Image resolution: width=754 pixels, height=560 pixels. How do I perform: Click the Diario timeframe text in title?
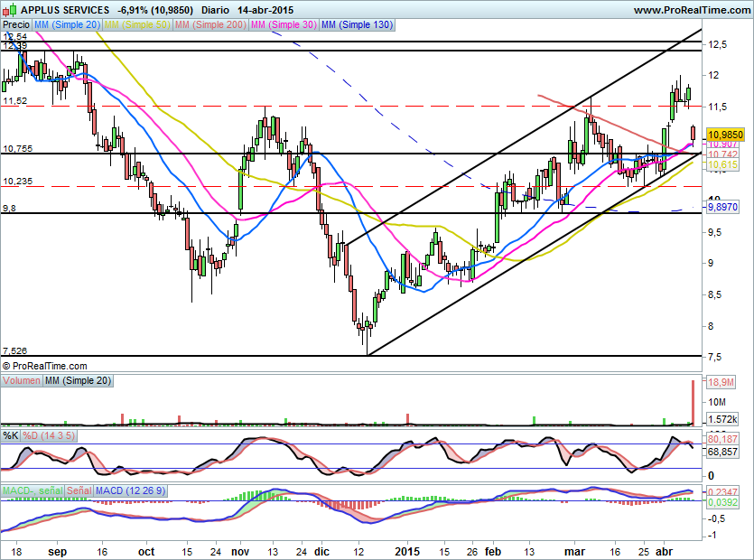[x=215, y=10]
